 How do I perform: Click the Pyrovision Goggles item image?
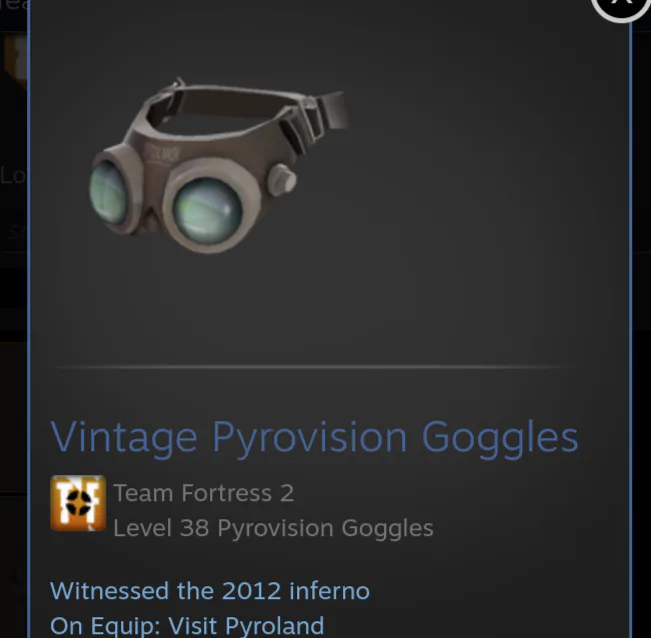(x=219, y=165)
